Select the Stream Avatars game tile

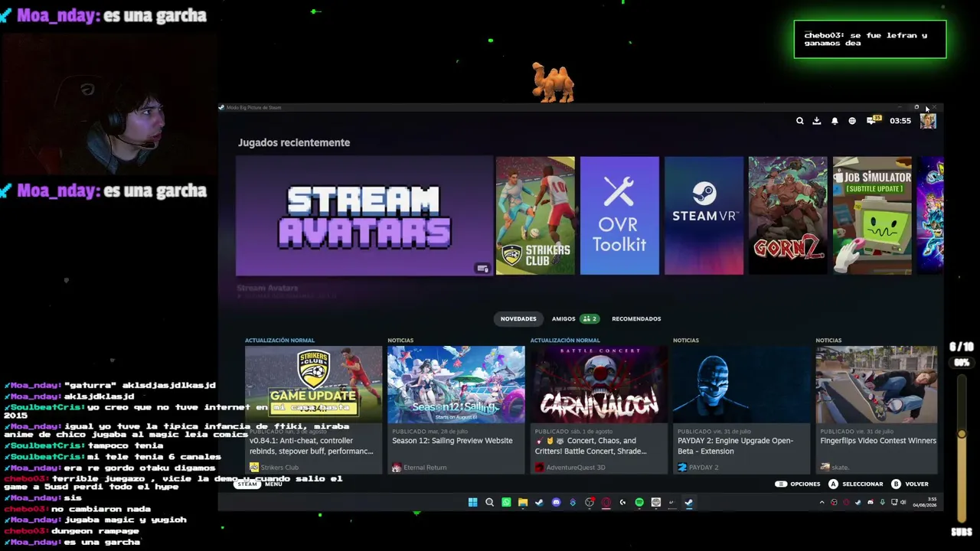364,216
